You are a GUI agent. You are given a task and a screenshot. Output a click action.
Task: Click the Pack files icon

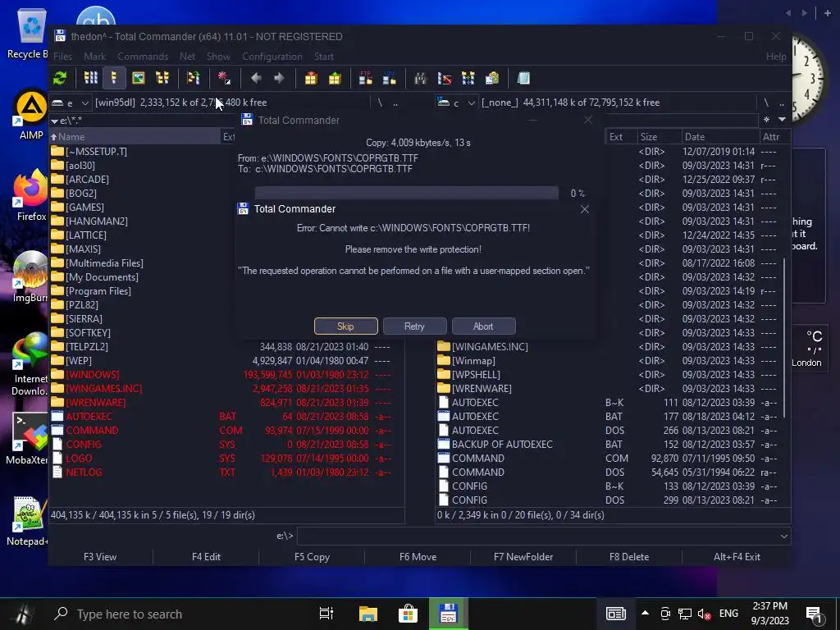click(x=311, y=78)
